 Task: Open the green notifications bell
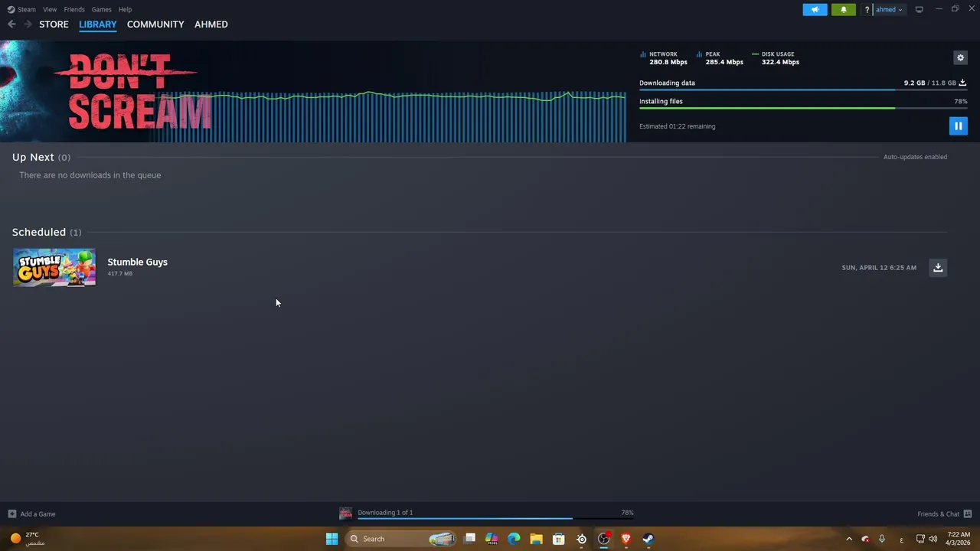coord(844,9)
